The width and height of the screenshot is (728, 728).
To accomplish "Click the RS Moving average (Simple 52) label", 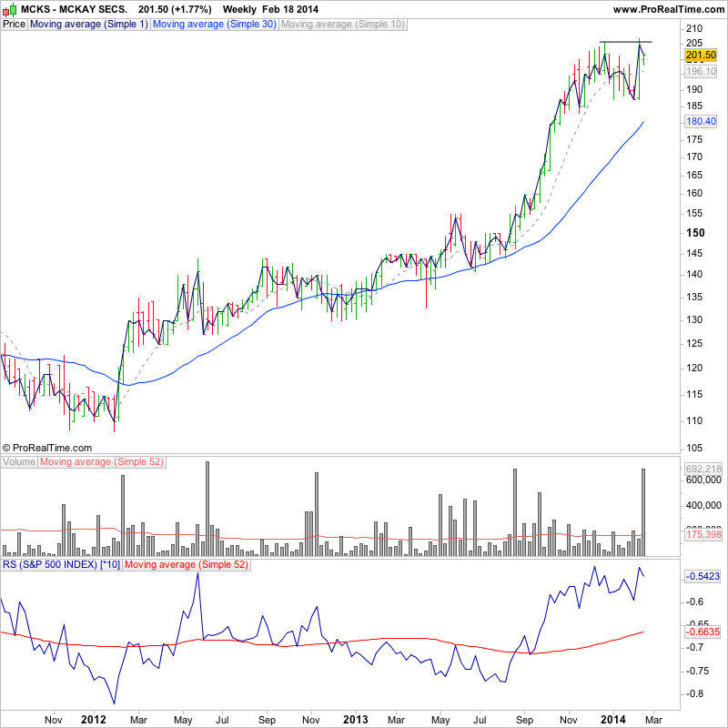I will [x=187, y=565].
